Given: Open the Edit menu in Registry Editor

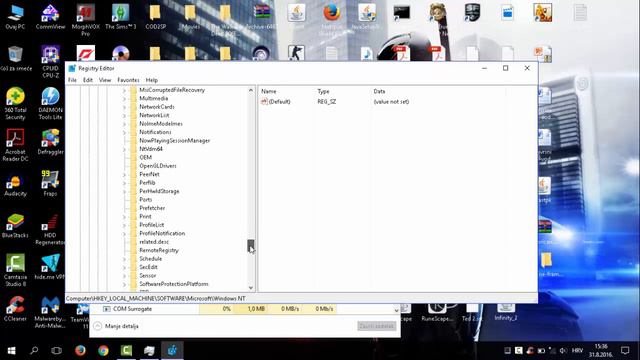Looking at the screenshot, I should (88, 80).
